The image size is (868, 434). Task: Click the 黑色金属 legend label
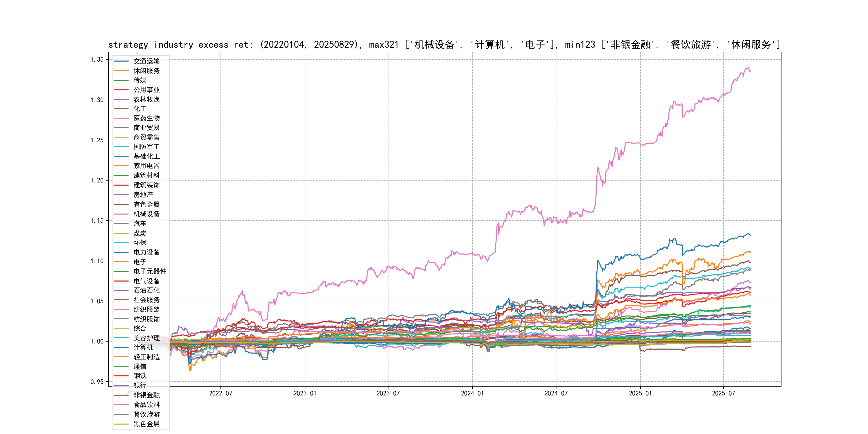point(146,424)
